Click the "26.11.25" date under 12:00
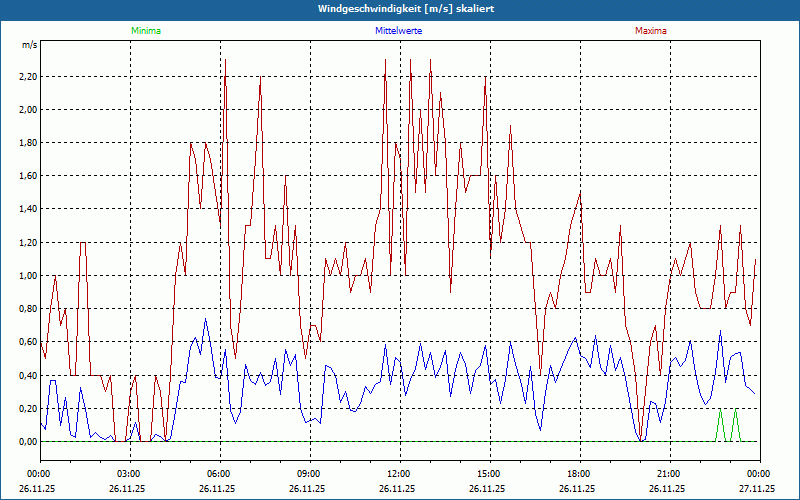 [x=397, y=488]
